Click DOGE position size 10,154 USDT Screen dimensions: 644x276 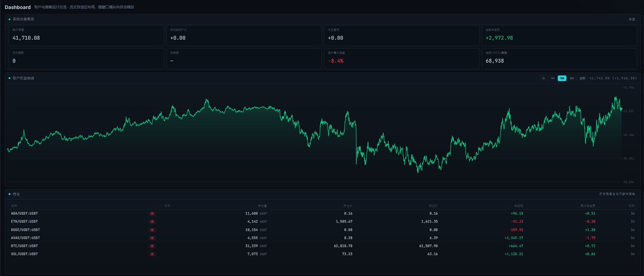tap(256, 229)
